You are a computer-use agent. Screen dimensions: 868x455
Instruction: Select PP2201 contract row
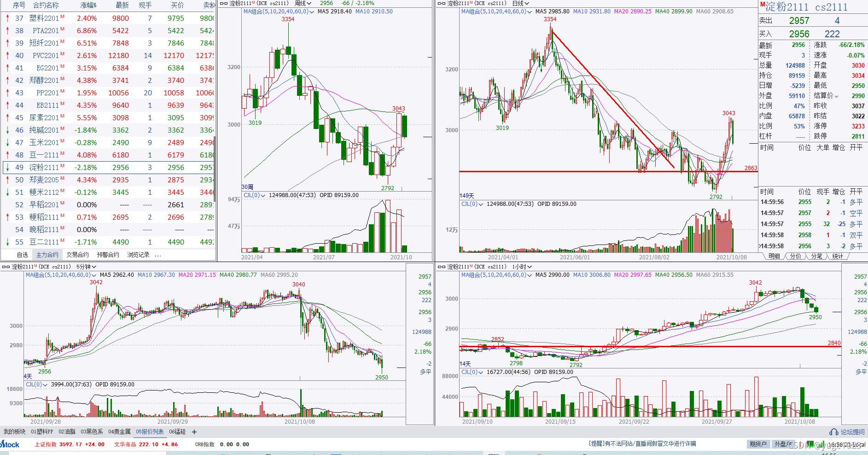109,93
